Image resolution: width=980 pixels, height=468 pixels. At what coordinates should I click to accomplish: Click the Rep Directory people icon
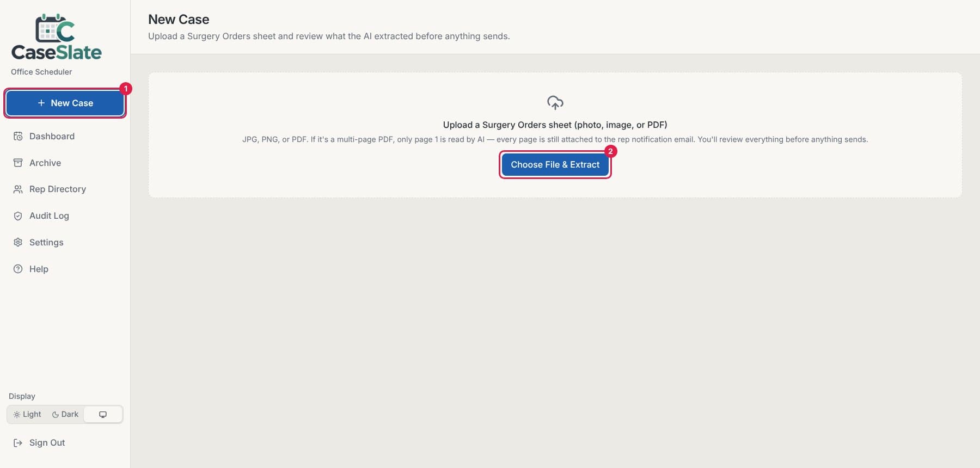pos(18,189)
